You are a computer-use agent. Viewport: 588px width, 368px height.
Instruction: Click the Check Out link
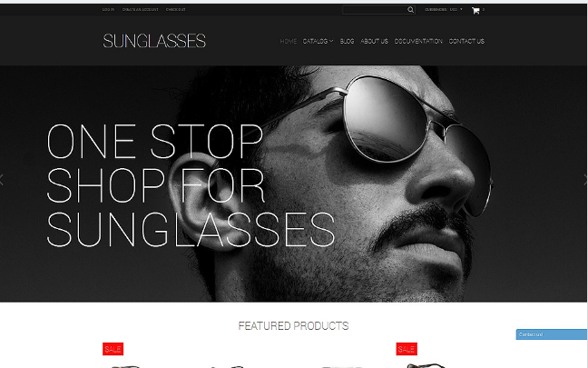tap(175, 9)
